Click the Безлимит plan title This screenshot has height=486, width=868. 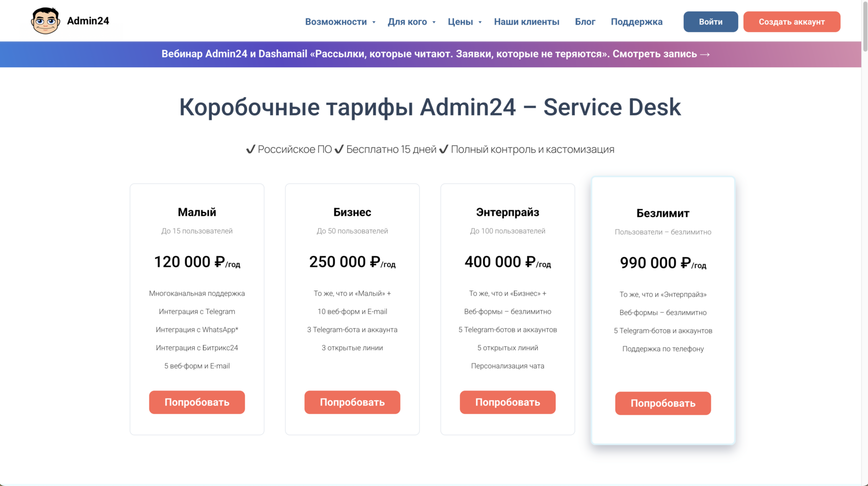(x=663, y=213)
